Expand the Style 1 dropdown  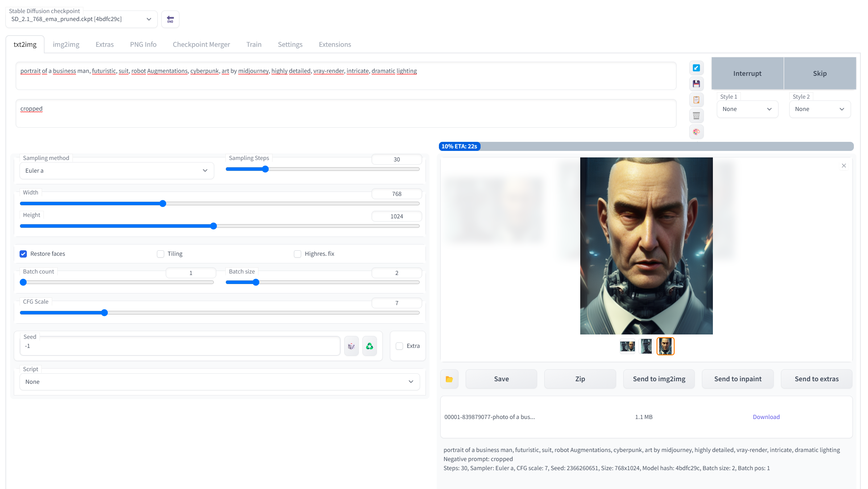(747, 109)
